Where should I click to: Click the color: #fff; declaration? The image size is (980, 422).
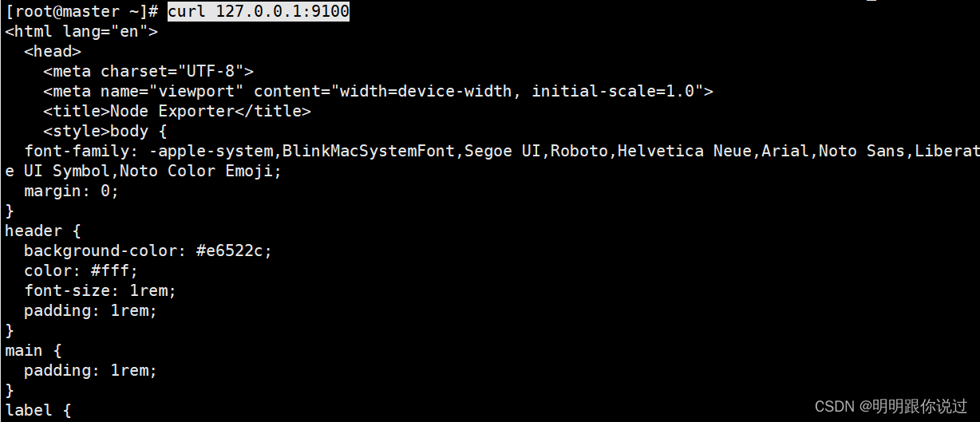[x=81, y=270]
